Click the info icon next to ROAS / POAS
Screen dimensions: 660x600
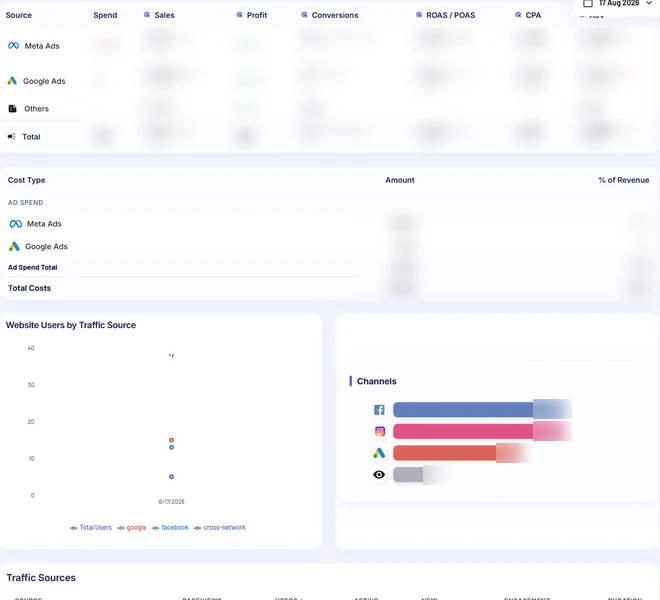(418, 15)
